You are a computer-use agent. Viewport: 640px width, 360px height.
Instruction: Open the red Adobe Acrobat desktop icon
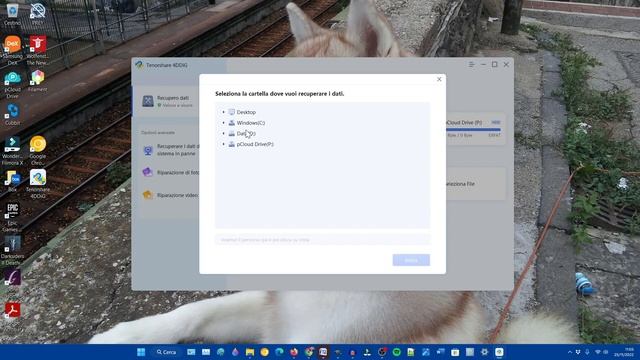(x=12, y=310)
